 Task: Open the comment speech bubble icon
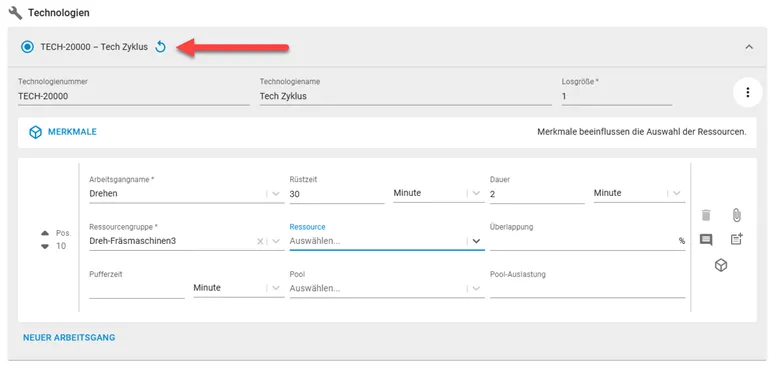click(x=706, y=240)
